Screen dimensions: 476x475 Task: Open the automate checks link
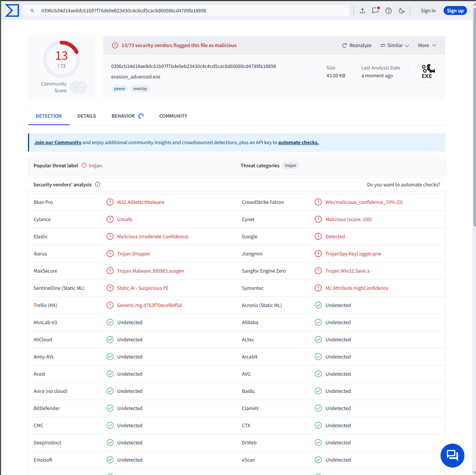coord(298,142)
